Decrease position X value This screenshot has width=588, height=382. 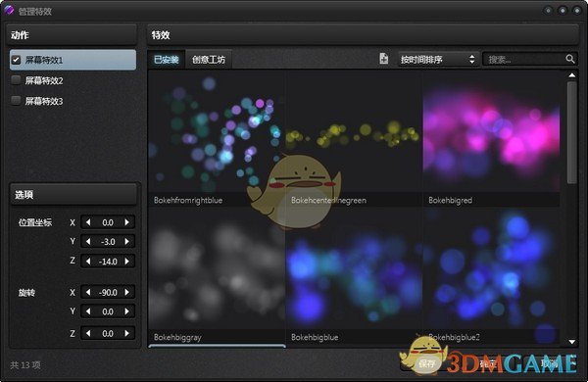(x=88, y=222)
